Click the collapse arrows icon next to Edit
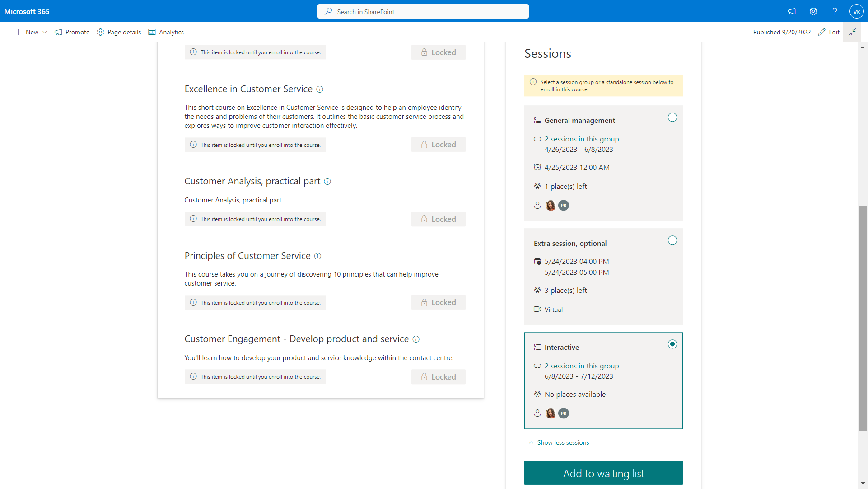This screenshot has height=489, width=868. [852, 32]
